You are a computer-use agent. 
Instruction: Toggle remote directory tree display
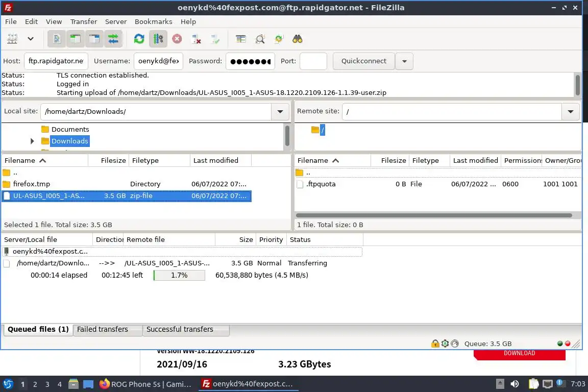[94, 39]
